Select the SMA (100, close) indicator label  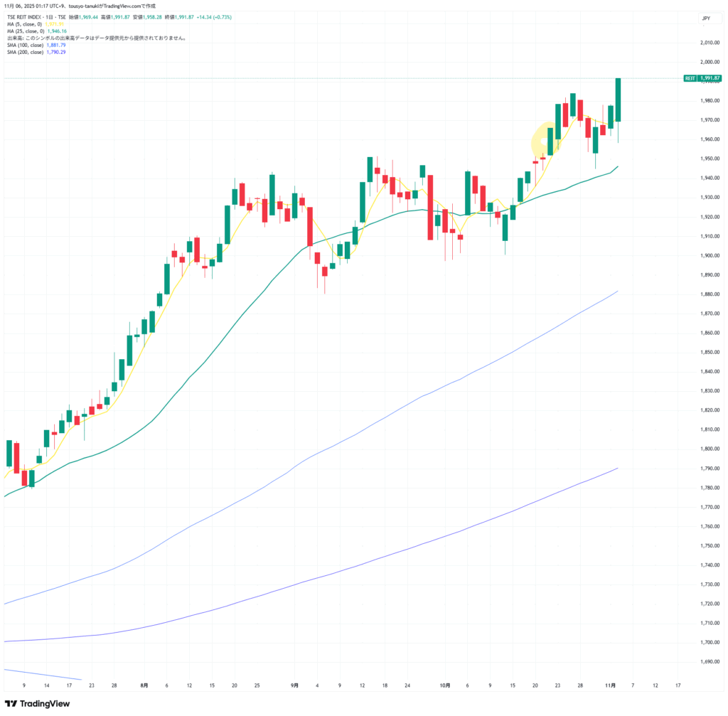pyautogui.click(x=25, y=45)
